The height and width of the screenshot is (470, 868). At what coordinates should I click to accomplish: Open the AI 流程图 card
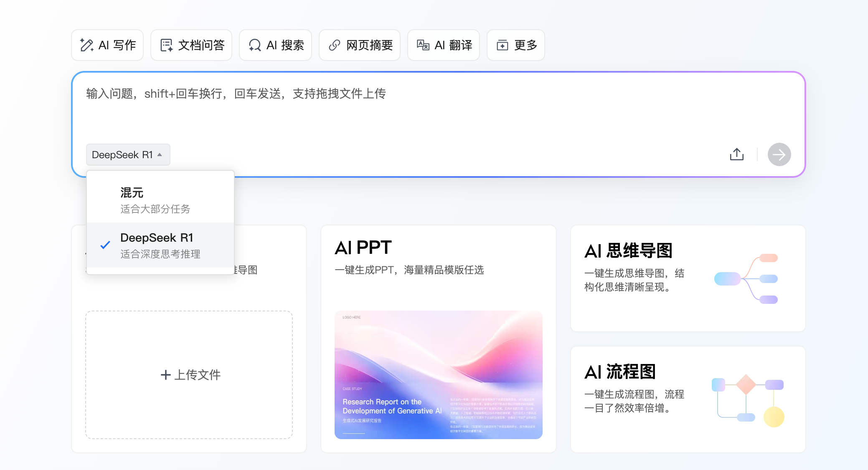688,399
